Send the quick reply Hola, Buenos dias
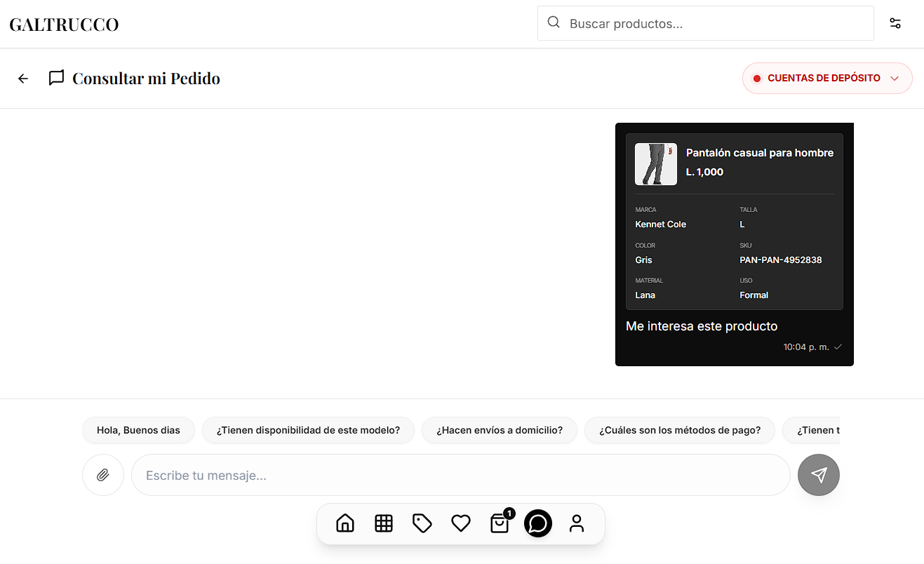This screenshot has width=924, height=564. coord(138,429)
